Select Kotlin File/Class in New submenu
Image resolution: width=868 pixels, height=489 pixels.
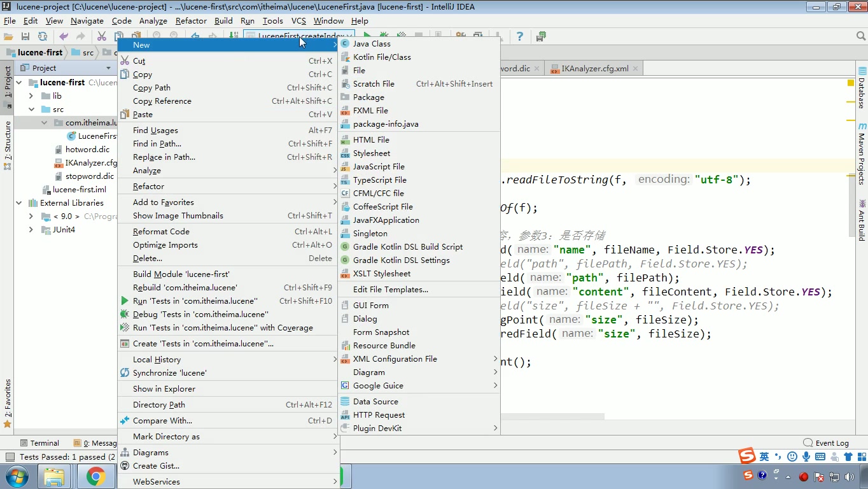[419, 57]
